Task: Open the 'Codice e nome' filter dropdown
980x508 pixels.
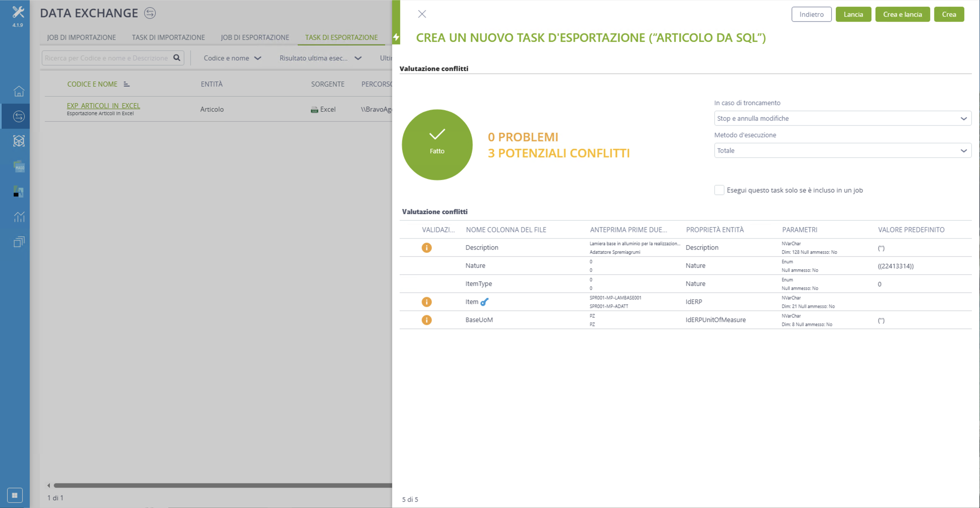Action: 232,58
